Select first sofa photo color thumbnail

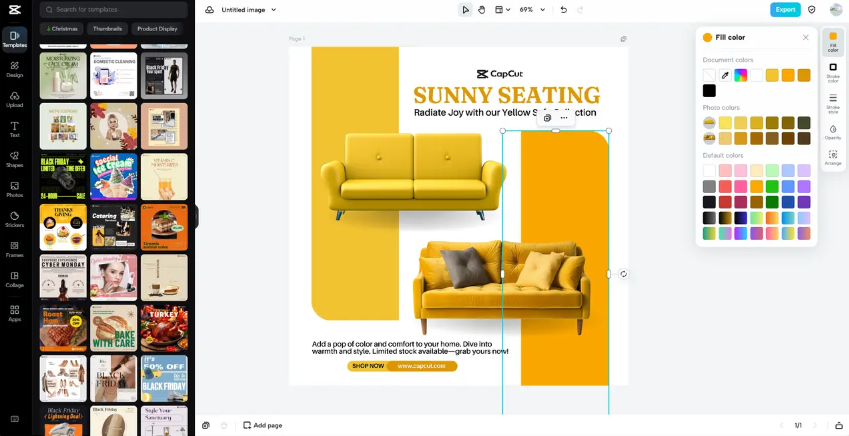[x=709, y=123]
